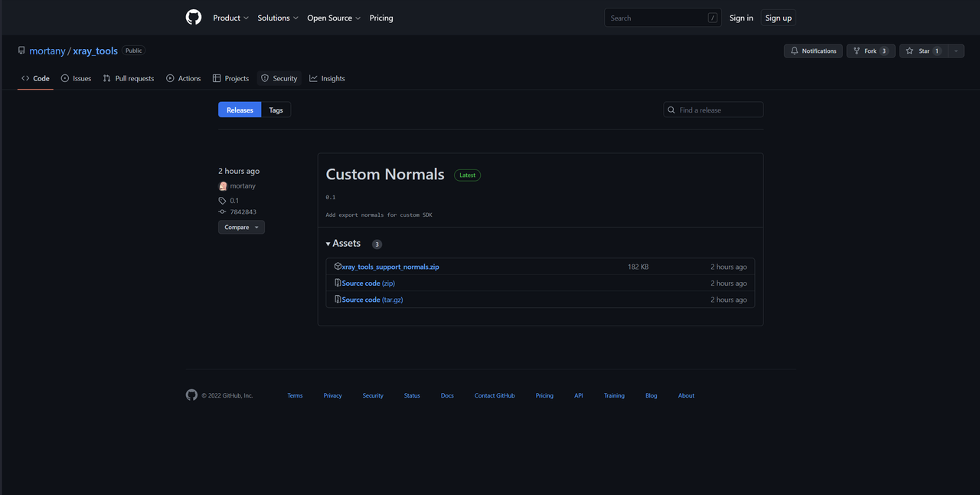This screenshot has height=495, width=980.
Task: Open the Open Source dropdown menu
Action: point(334,18)
